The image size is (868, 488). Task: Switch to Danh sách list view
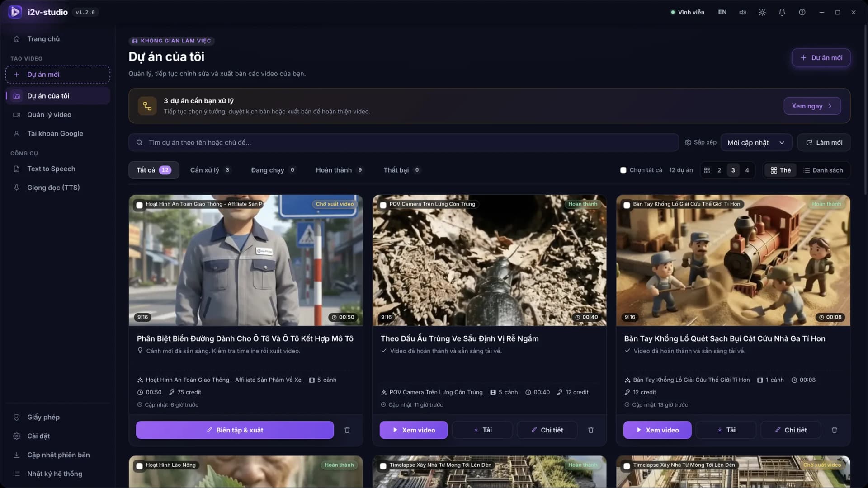pos(823,170)
